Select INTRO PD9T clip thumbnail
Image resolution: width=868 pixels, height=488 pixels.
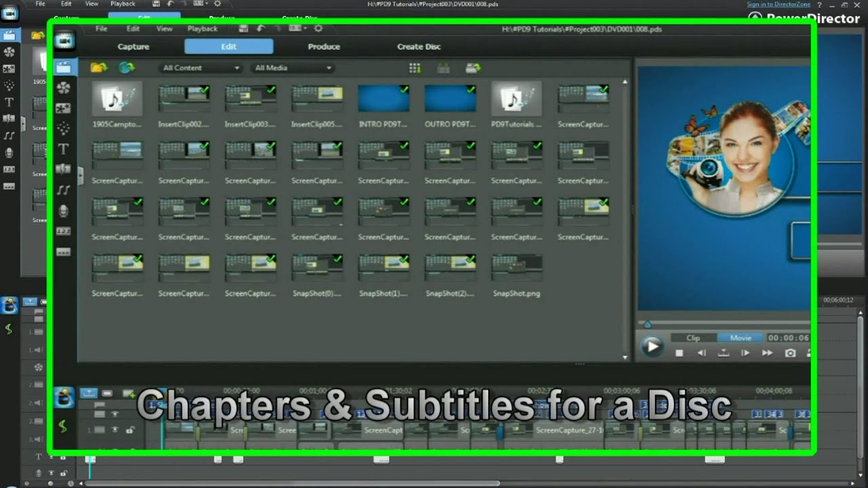tap(383, 99)
